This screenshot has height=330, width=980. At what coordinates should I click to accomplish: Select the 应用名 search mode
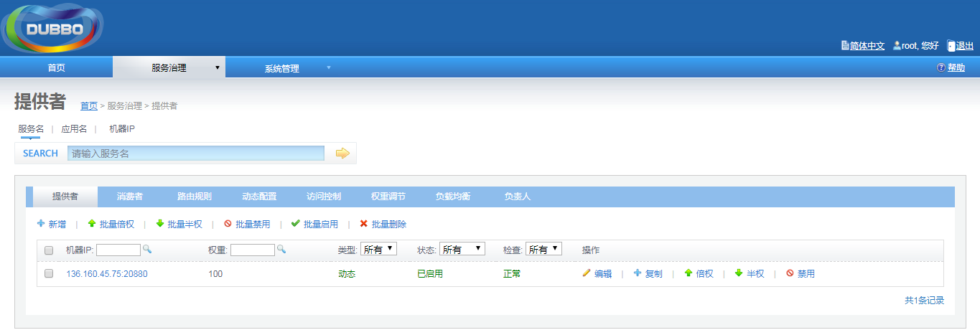[x=74, y=129]
